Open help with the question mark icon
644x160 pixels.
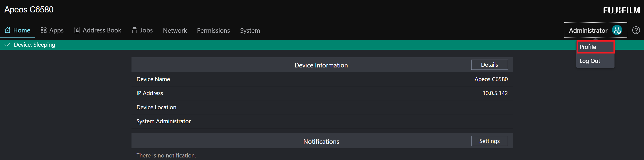click(x=636, y=30)
